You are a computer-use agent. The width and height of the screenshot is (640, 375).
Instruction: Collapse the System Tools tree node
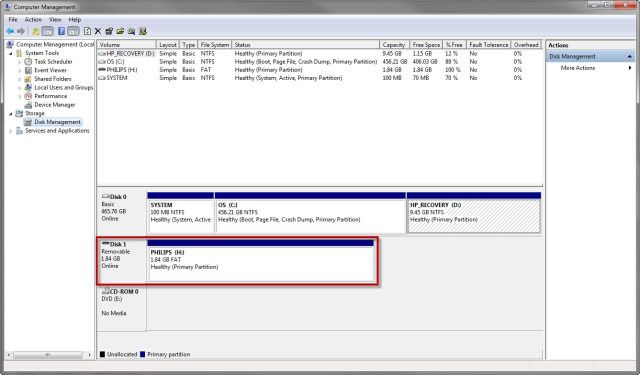11,53
